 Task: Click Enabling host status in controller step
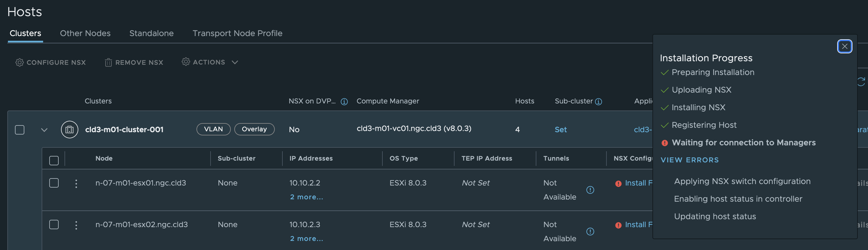[x=738, y=199]
